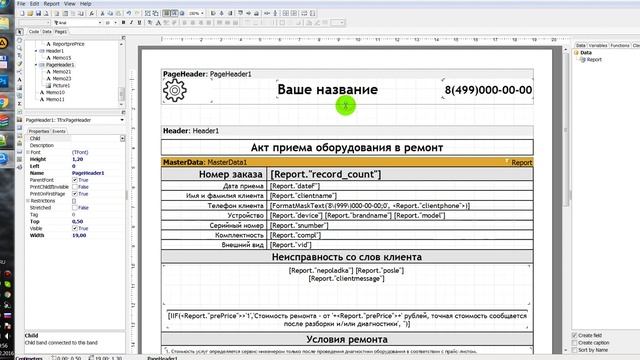This screenshot has width=640, height=360.
Task: Toggle PrintChildIfInvisible False checkbox
Action: click(x=75, y=187)
